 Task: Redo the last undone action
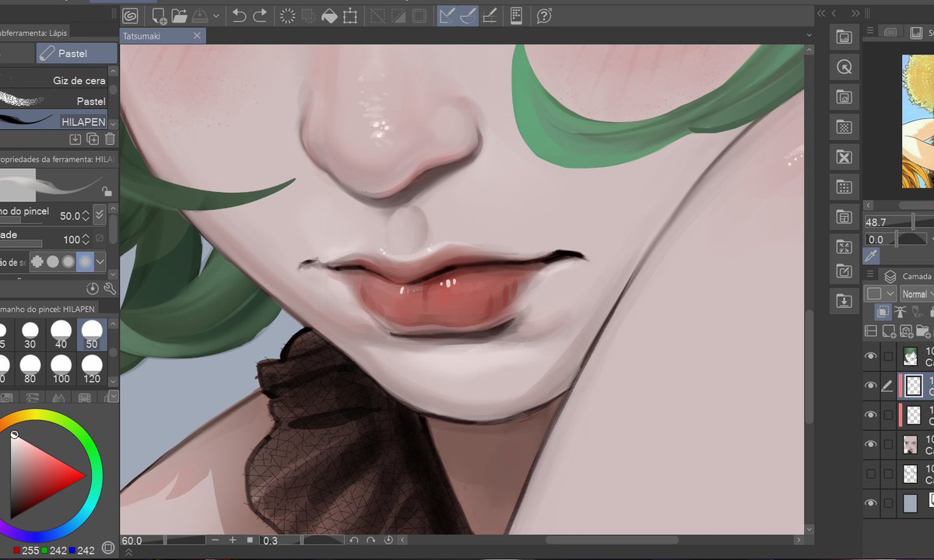coord(260,16)
